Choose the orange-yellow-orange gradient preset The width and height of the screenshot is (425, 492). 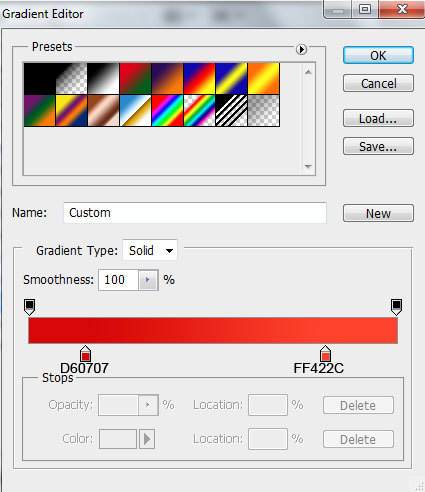pos(263,79)
